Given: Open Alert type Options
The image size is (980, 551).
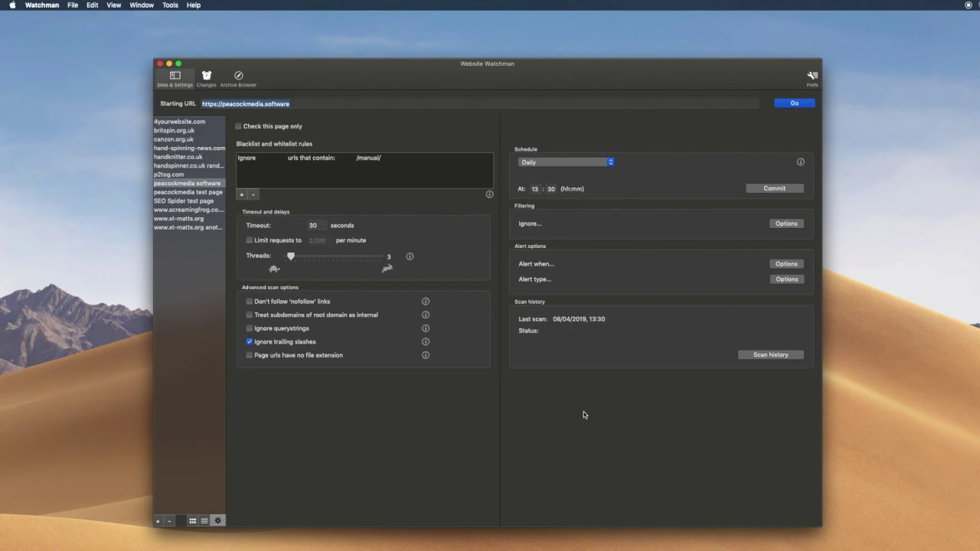Looking at the screenshot, I should click(x=786, y=279).
